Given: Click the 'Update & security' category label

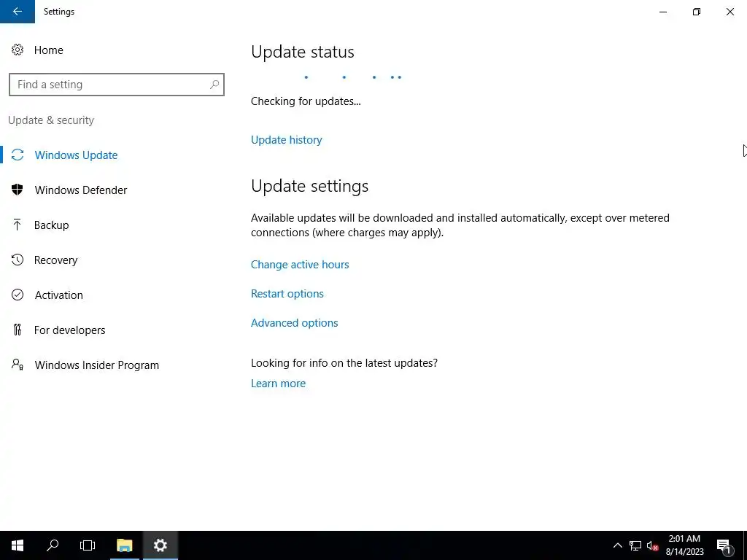Looking at the screenshot, I should 51,120.
